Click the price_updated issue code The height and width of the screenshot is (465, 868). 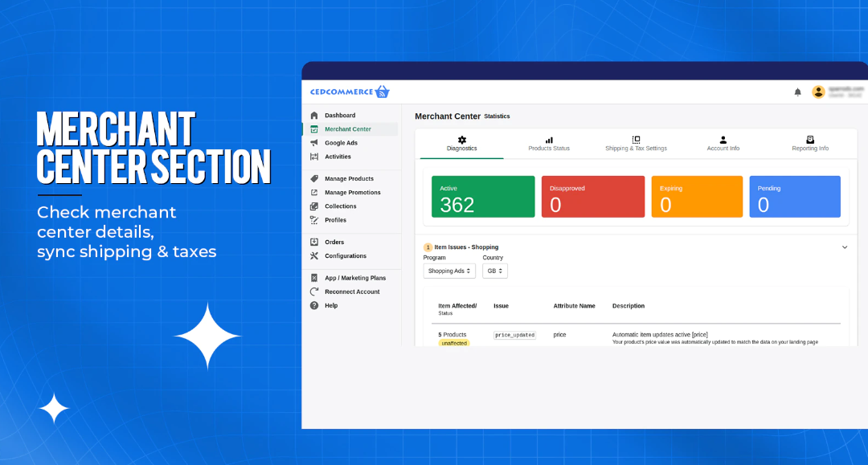tap(515, 335)
